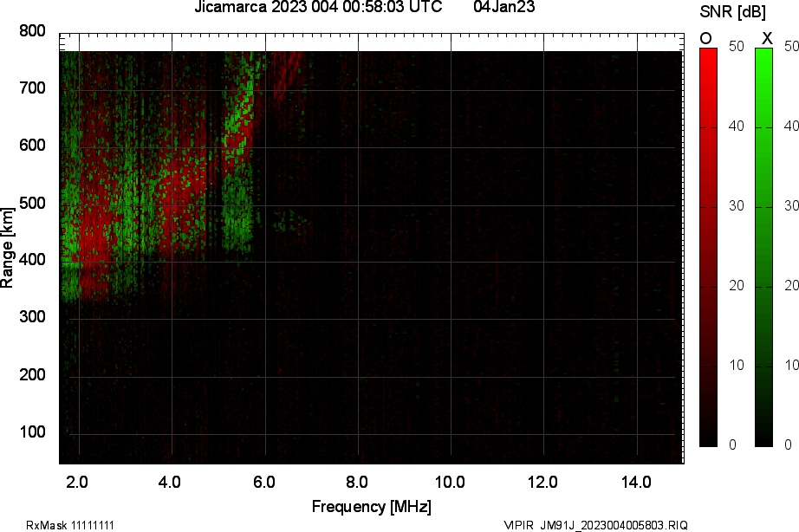
Task: Click the title text 'Jicamarca 2023 004 00:58:03 UTC'
Action: [319, 7]
